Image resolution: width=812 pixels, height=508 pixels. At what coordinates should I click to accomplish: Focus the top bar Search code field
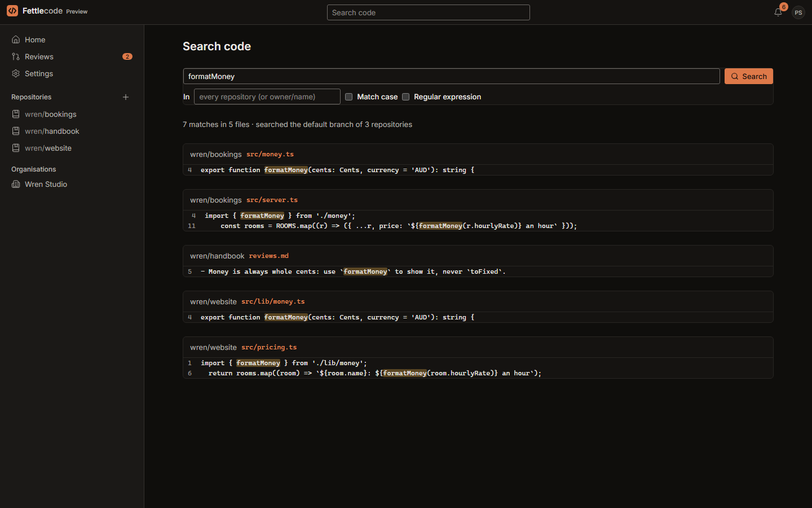pyautogui.click(x=429, y=12)
